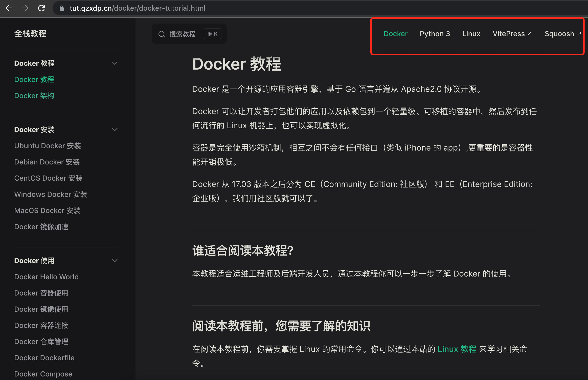Click the 全栈教程 site title

tap(30, 34)
